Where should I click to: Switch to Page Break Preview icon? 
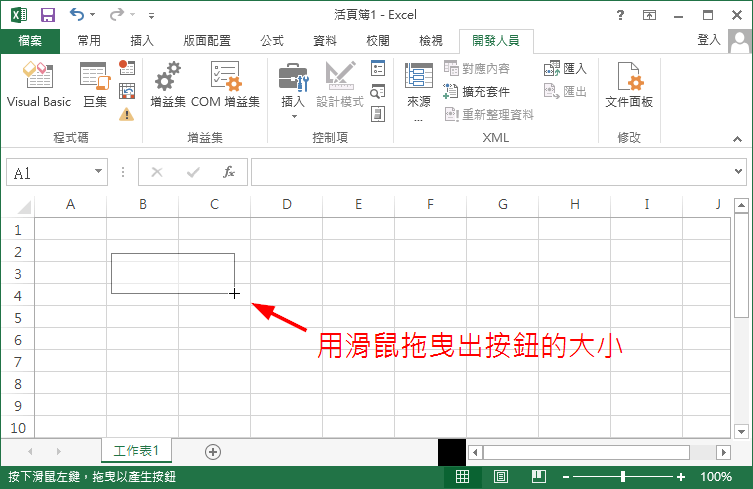[x=538, y=477]
